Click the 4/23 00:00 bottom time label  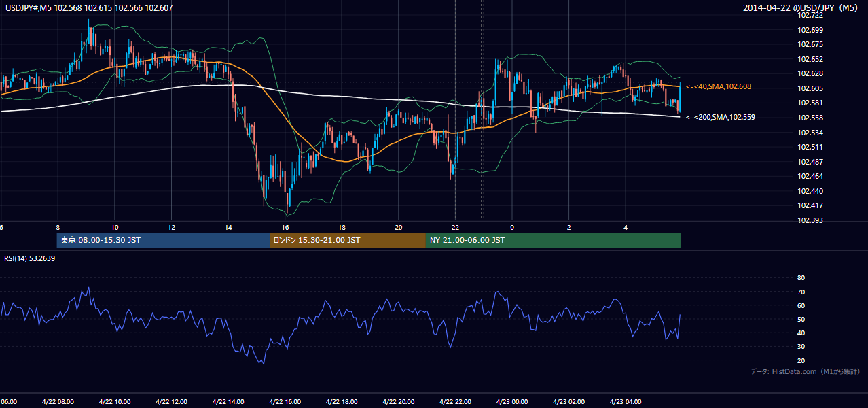point(511,402)
